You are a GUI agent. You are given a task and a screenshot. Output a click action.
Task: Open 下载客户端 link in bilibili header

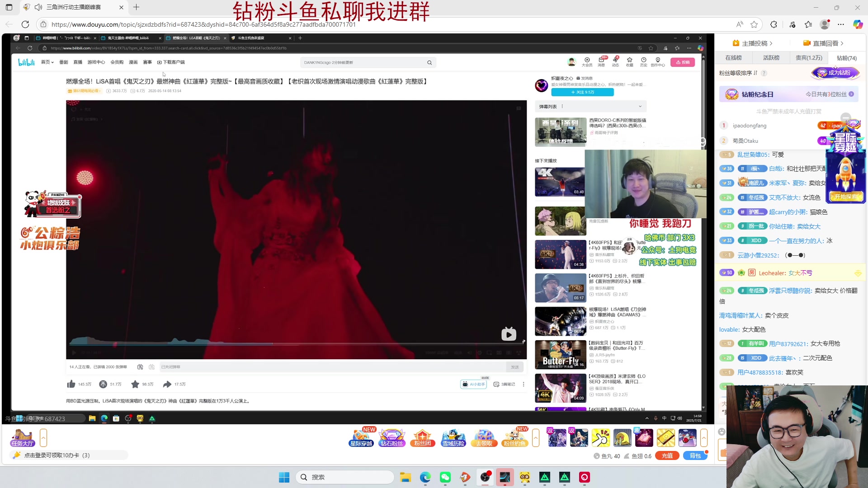(x=171, y=62)
